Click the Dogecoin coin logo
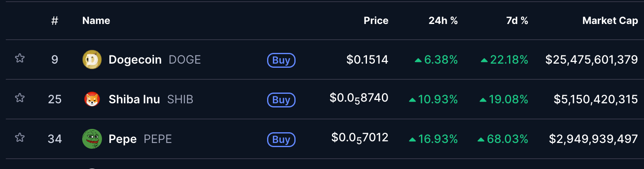The width and height of the screenshot is (644, 169). 92,60
